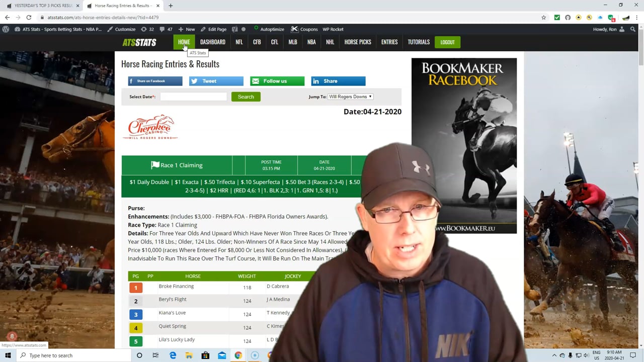The width and height of the screenshot is (644, 362).
Task: Open Microsoft Edge from the taskbar
Action: click(173, 355)
